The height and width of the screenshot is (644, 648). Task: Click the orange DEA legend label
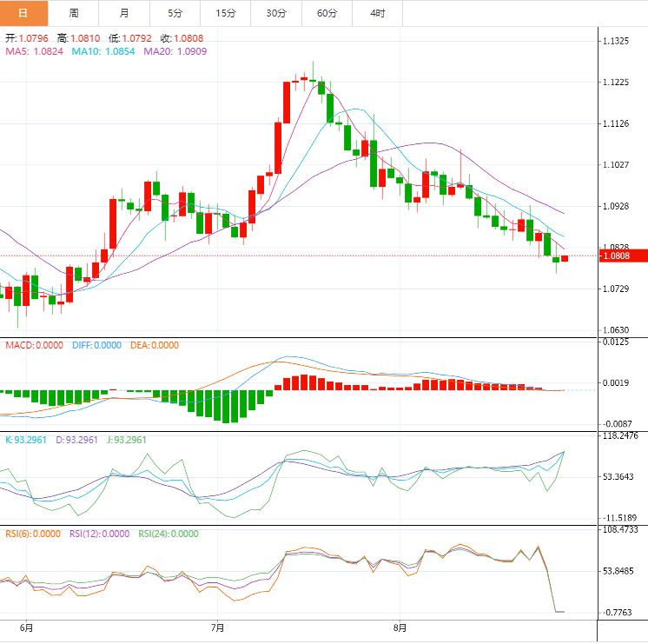coord(155,345)
